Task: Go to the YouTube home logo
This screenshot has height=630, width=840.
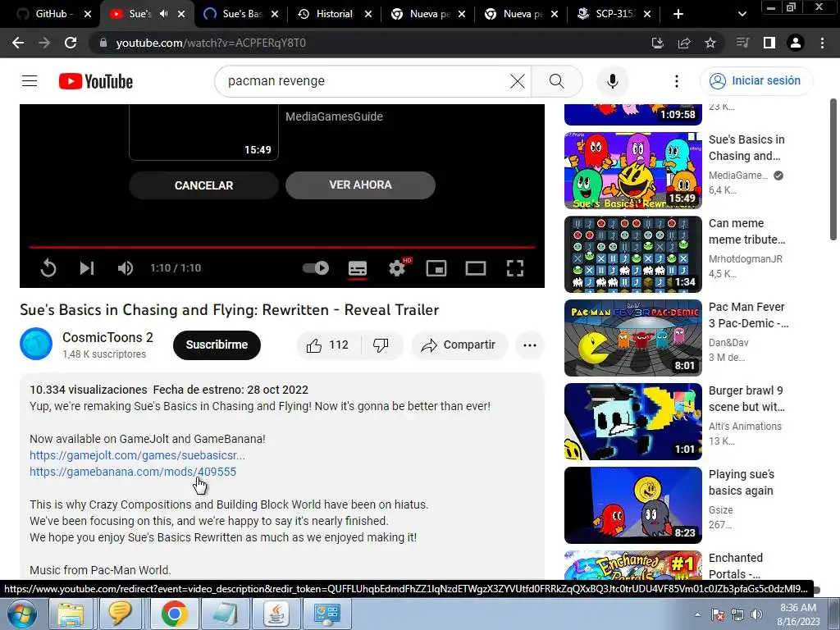Action: pyautogui.click(x=96, y=81)
